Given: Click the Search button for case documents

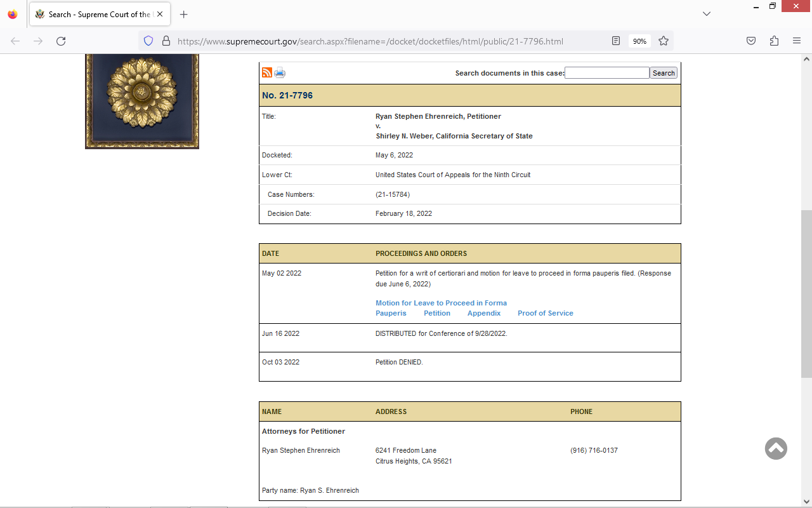Looking at the screenshot, I should pyautogui.click(x=664, y=73).
